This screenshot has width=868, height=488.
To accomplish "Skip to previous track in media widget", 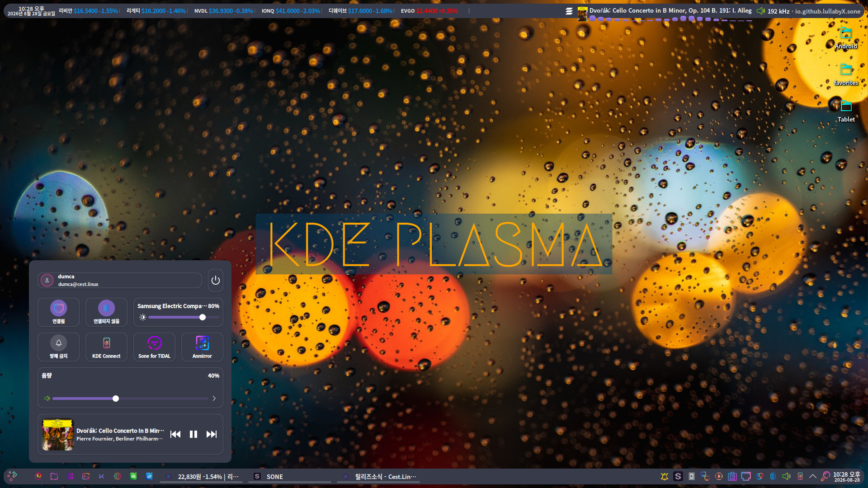I will (x=175, y=434).
